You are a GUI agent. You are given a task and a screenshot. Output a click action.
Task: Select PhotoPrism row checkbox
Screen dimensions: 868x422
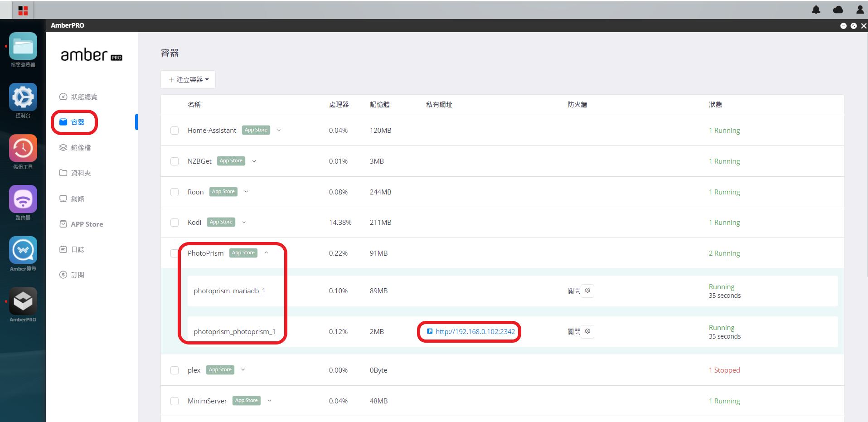pyautogui.click(x=175, y=253)
